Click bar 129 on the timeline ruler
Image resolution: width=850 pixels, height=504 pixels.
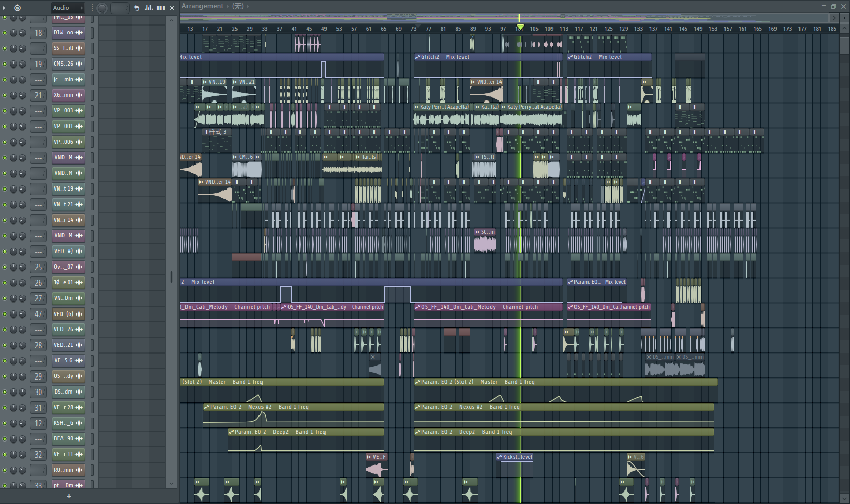[623, 29]
